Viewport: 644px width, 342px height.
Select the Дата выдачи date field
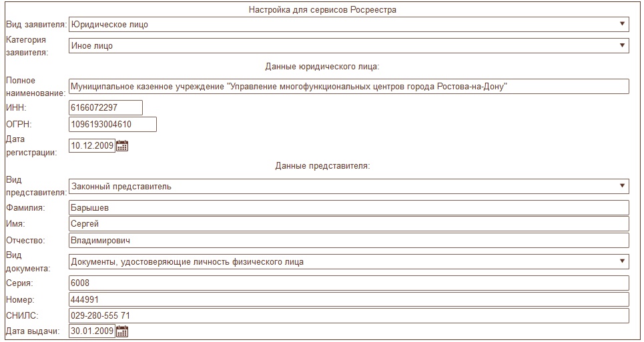coord(92,331)
